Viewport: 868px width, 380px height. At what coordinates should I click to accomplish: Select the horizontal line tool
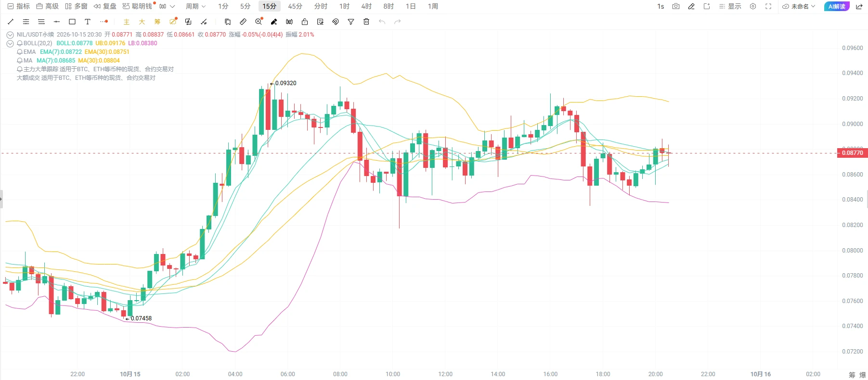(x=57, y=22)
